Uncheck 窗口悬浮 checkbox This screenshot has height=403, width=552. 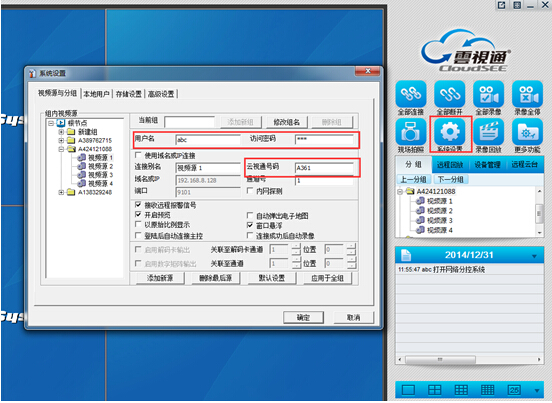pos(250,225)
